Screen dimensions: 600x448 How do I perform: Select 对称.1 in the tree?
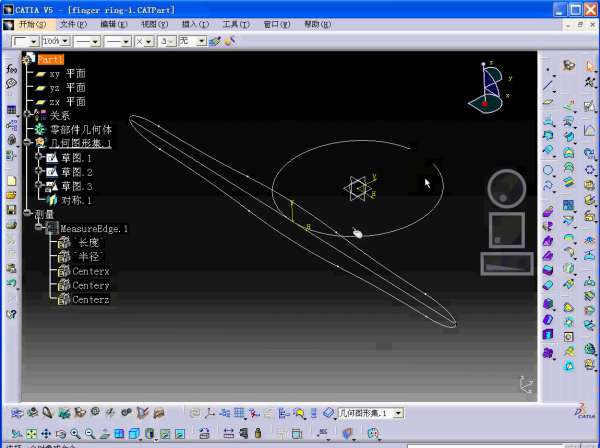point(75,200)
